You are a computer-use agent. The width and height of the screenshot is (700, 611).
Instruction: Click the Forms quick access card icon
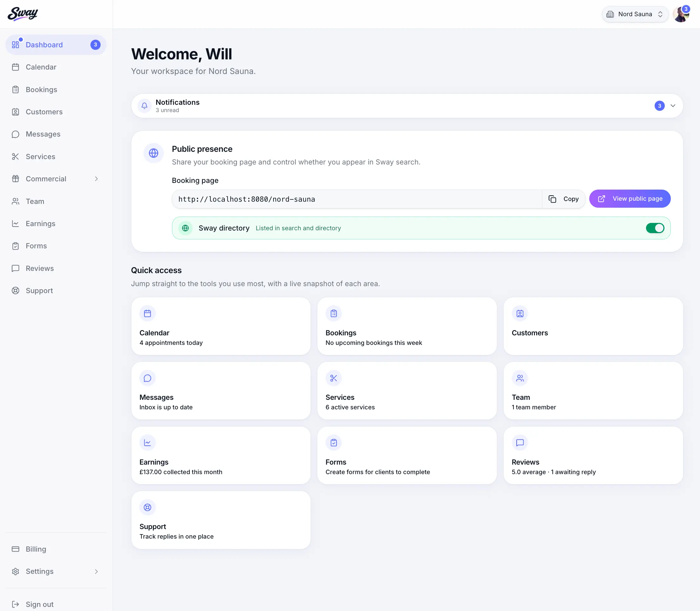[333, 443]
